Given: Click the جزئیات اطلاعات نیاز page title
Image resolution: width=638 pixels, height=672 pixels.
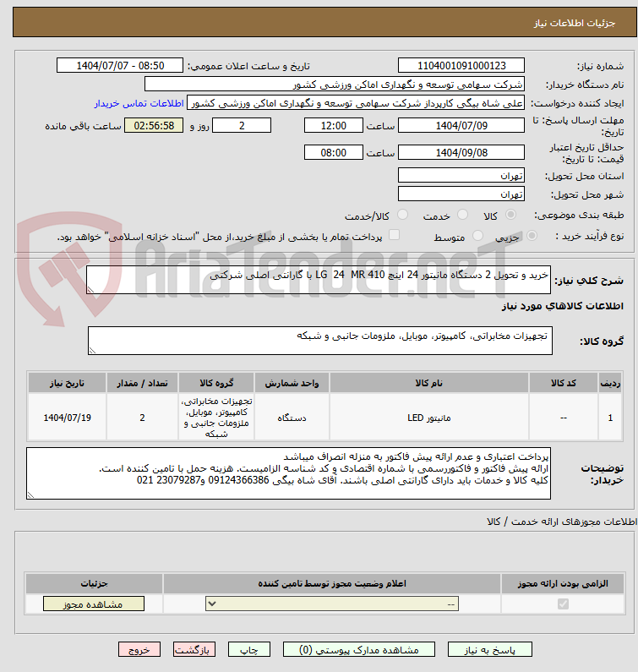Looking at the screenshot, I should [575, 23].
